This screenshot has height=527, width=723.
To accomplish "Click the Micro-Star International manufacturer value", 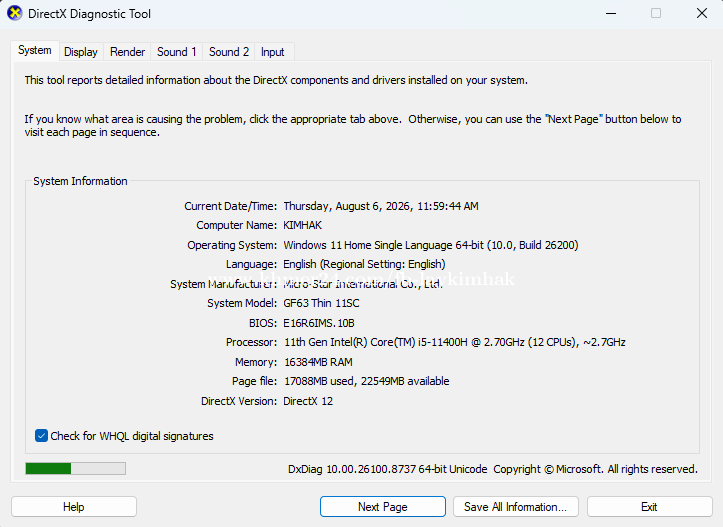I will (363, 284).
